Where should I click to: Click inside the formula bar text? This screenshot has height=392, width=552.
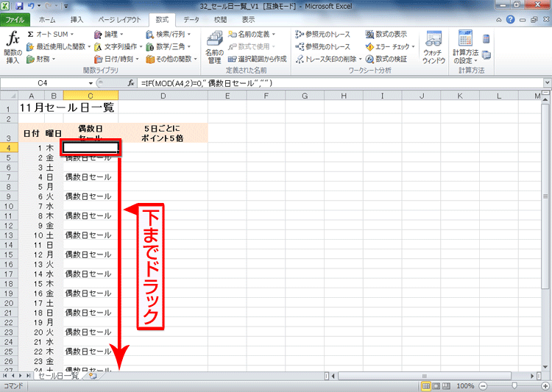(x=207, y=83)
